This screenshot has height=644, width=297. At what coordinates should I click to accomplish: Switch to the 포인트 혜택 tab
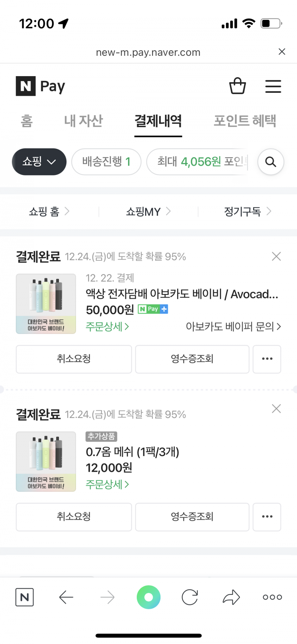[x=245, y=121]
